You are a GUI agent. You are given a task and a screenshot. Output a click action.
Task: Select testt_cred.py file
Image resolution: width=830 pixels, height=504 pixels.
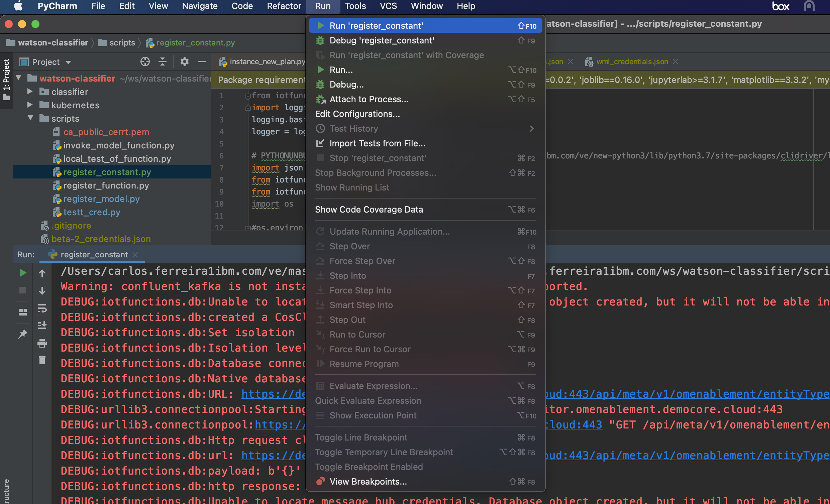click(x=91, y=212)
